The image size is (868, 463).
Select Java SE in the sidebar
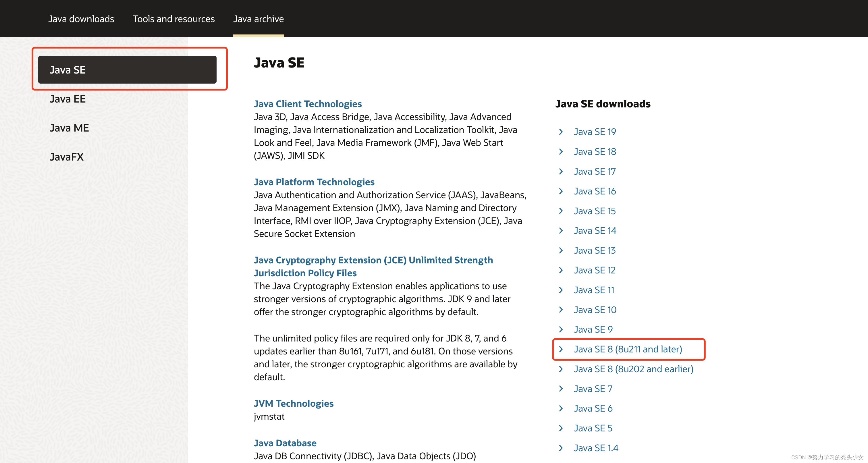click(x=127, y=70)
